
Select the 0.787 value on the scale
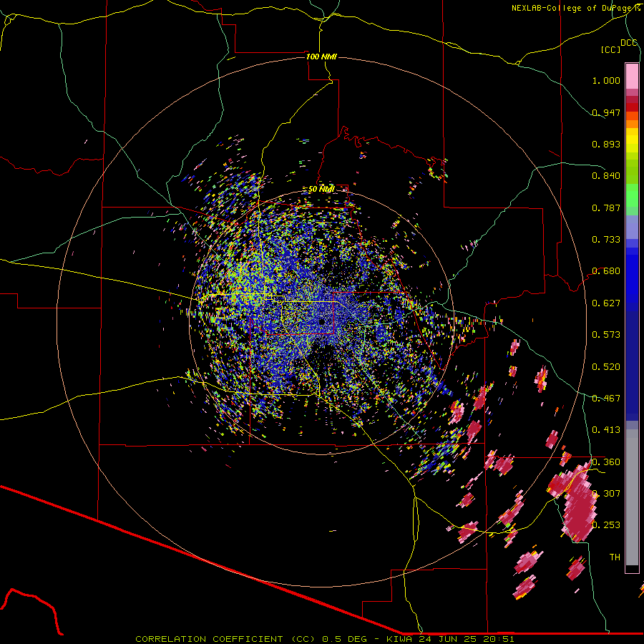(606, 208)
